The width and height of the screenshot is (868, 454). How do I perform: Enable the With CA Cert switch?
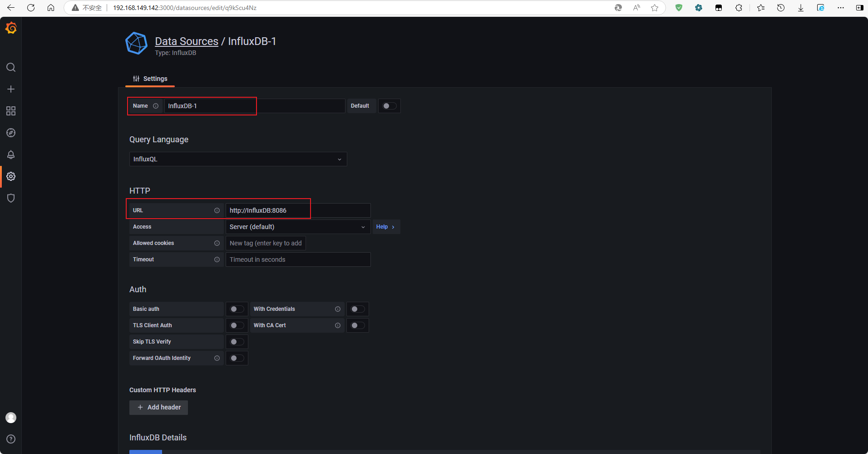[x=358, y=325]
